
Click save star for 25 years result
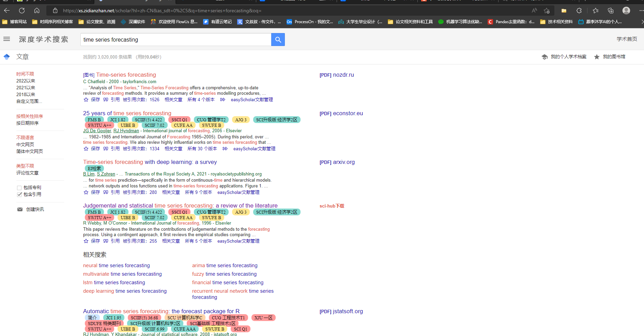(x=86, y=149)
